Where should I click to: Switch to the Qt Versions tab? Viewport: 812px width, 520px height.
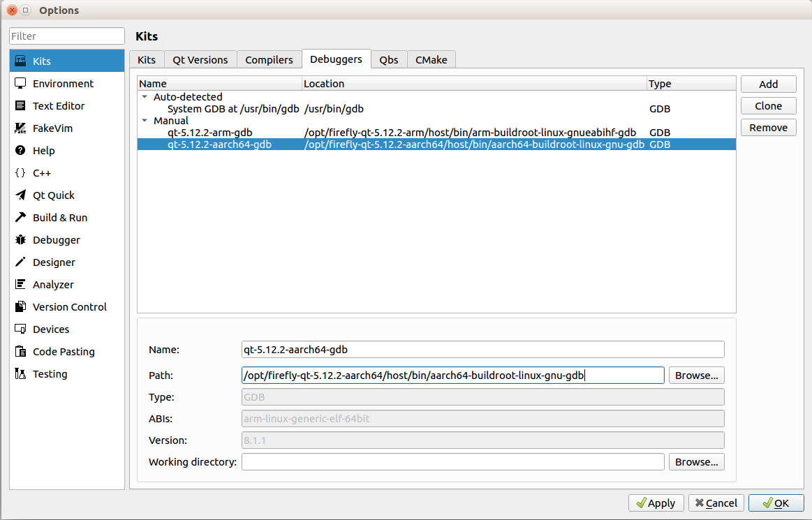pos(200,60)
